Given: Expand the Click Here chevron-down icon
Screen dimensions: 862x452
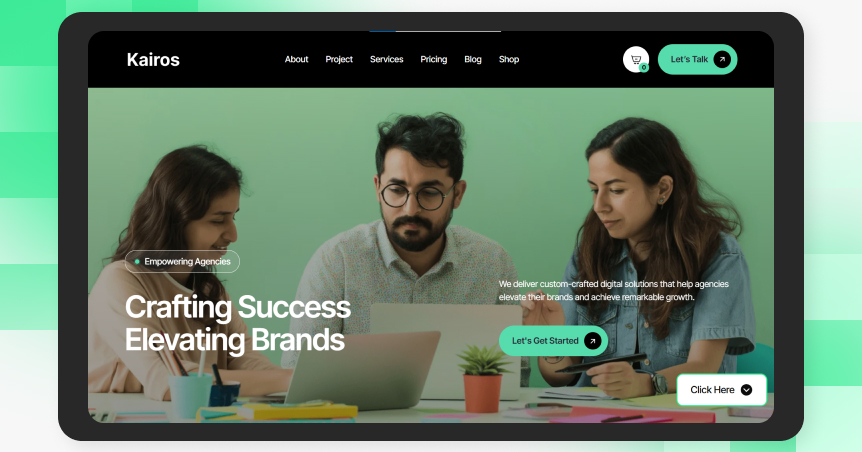Looking at the screenshot, I should pyautogui.click(x=746, y=390).
